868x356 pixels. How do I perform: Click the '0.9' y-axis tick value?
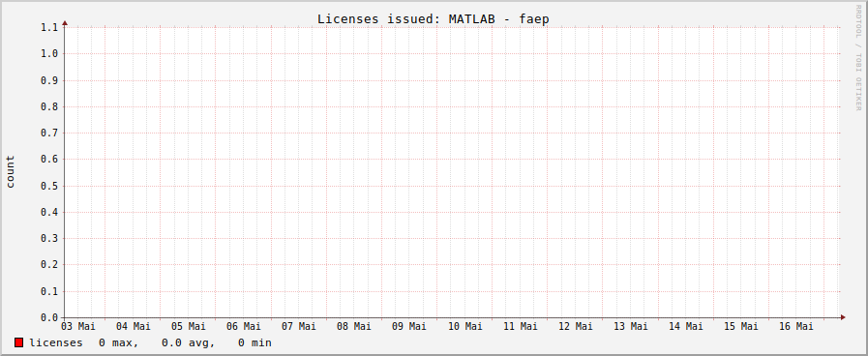pos(49,80)
